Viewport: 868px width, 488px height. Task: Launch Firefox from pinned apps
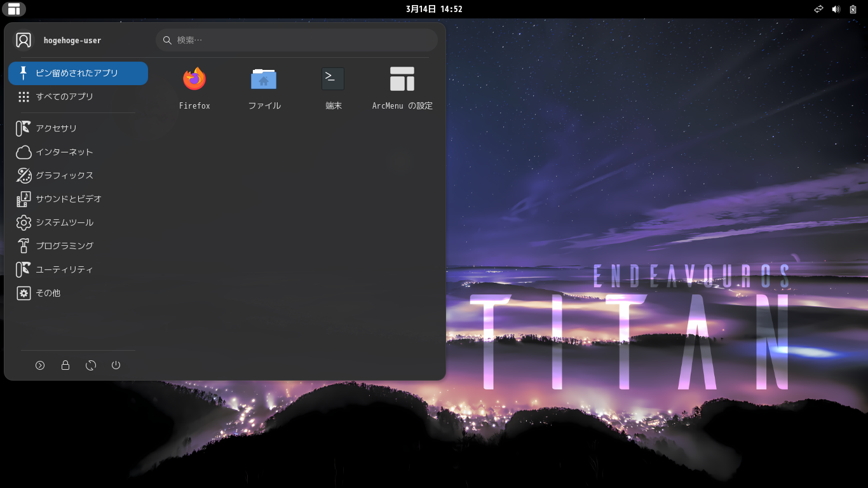point(194,88)
